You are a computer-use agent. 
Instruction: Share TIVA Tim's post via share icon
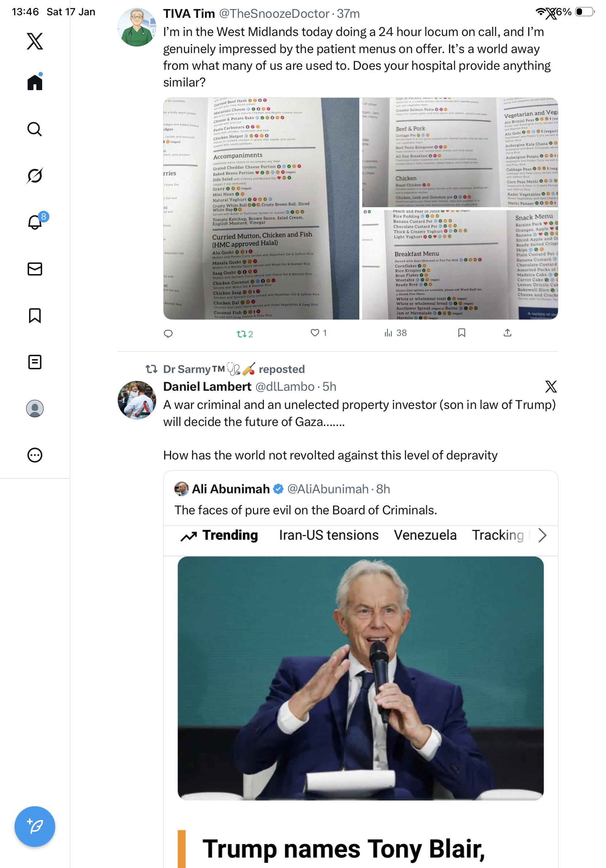508,333
